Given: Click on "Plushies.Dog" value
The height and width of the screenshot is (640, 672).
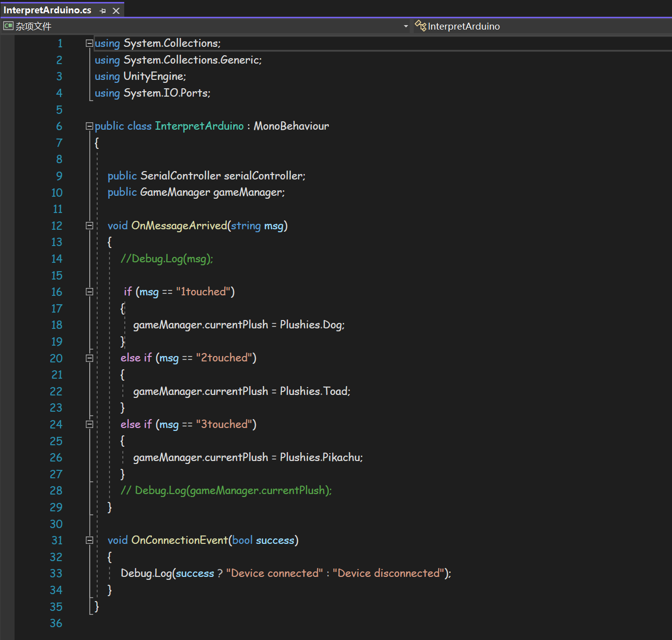Looking at the screenshot, I should click(x=311, y=325).
